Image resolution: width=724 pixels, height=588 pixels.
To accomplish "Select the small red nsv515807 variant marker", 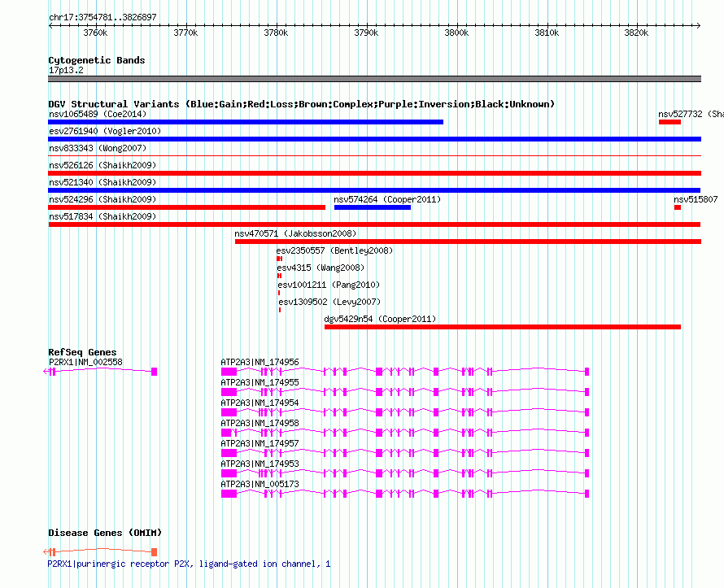I will pyautogui.click(x=678, y=207).
